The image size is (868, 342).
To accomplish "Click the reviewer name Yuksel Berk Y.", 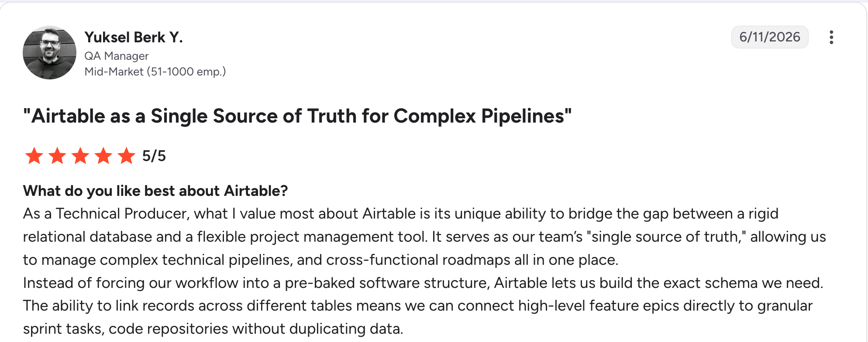I will pyautogui.click(x=134, y=38).
